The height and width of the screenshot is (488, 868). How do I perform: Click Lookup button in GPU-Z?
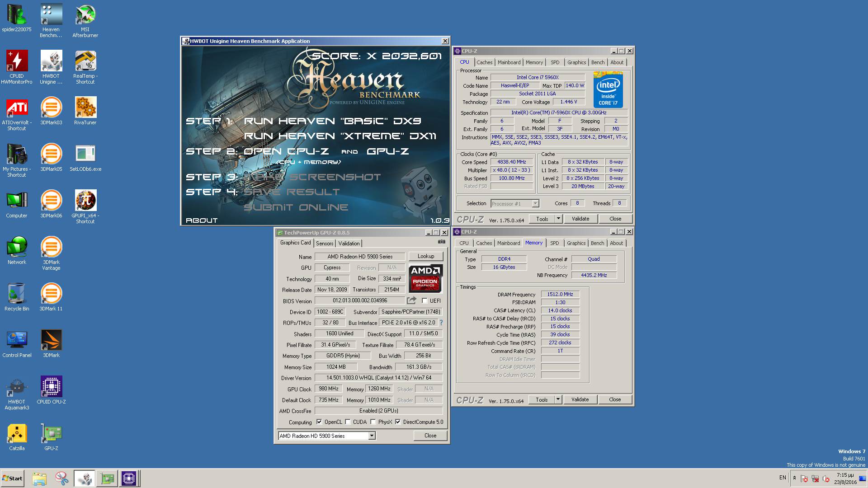(426, 256)
